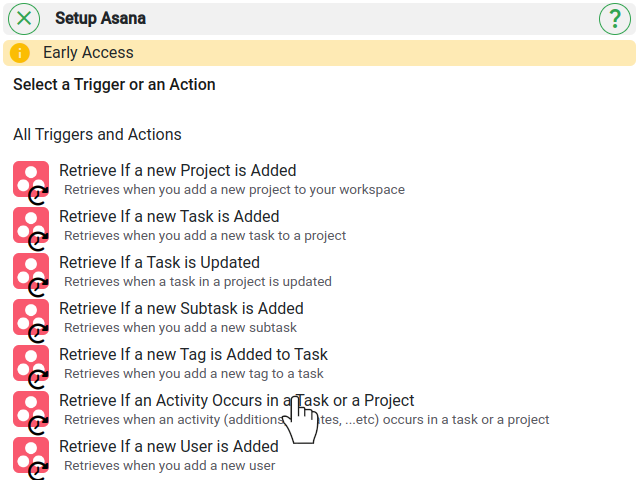Click Asana icon beside Activity Occurs trigger
642x484 pixels.
click(x=31, y=410)
